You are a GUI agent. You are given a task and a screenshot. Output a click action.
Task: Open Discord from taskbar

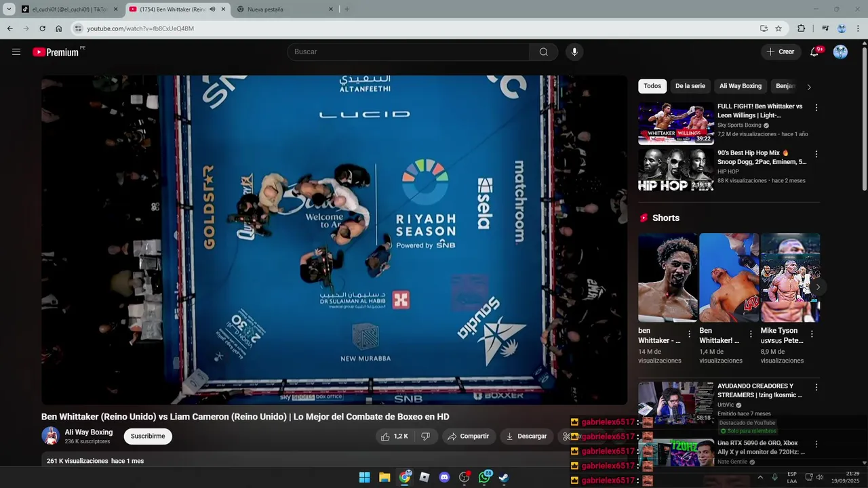pyautogui.click(x=444, y=477)
